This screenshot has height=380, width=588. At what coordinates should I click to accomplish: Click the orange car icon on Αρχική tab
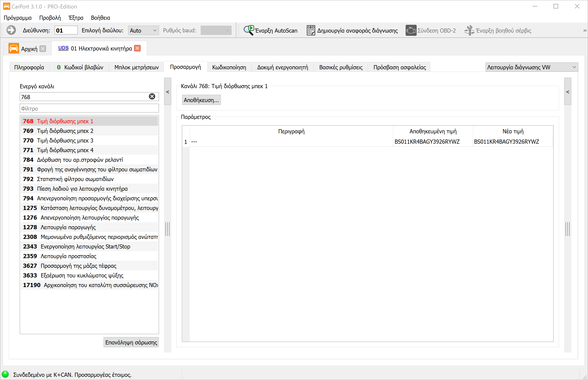[x=14, y=48]
